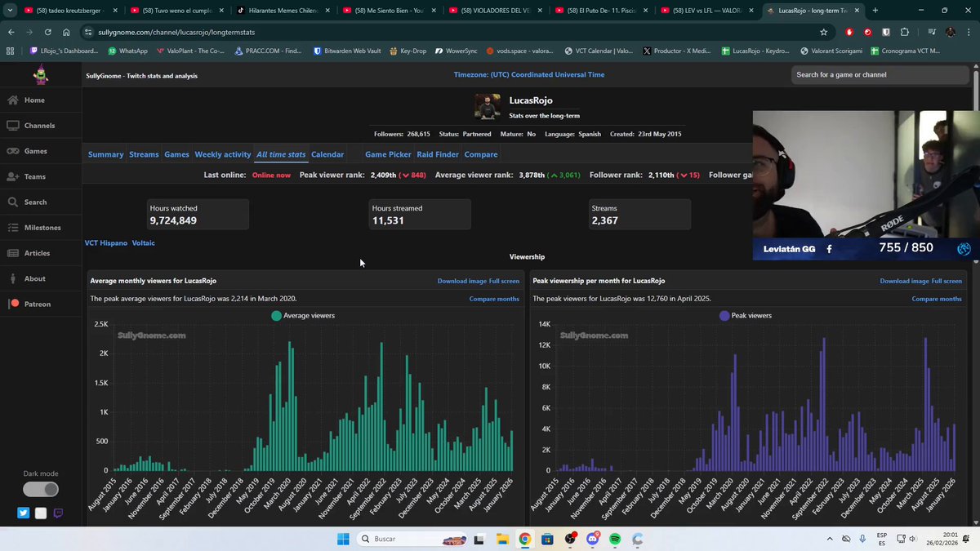Open the VCT Hispano team link
Image resolution: width=980 pixels, height=551 pixels.
pos(106,242)
